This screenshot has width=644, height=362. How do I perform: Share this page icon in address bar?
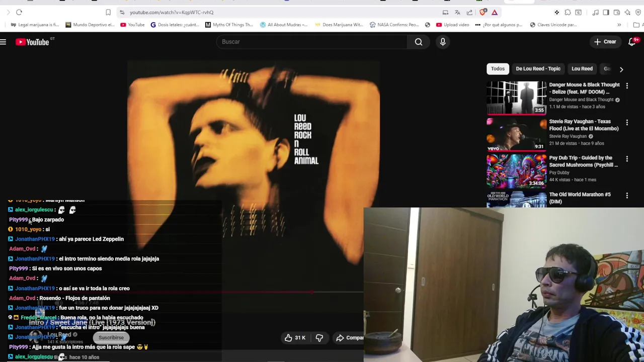(x=469, y=12)
